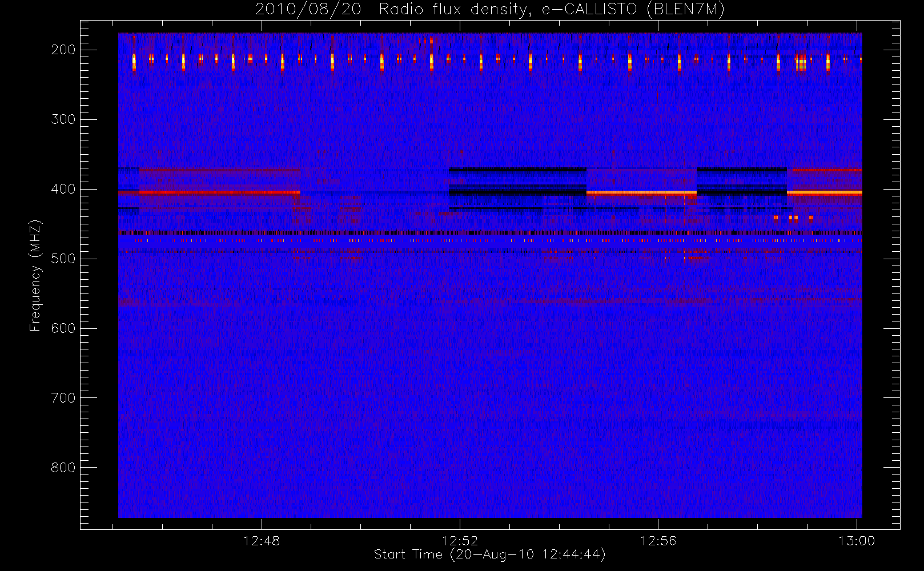Click the '200' frequency axis label
This screenshot has height=571, width=924.
[63, 50]
